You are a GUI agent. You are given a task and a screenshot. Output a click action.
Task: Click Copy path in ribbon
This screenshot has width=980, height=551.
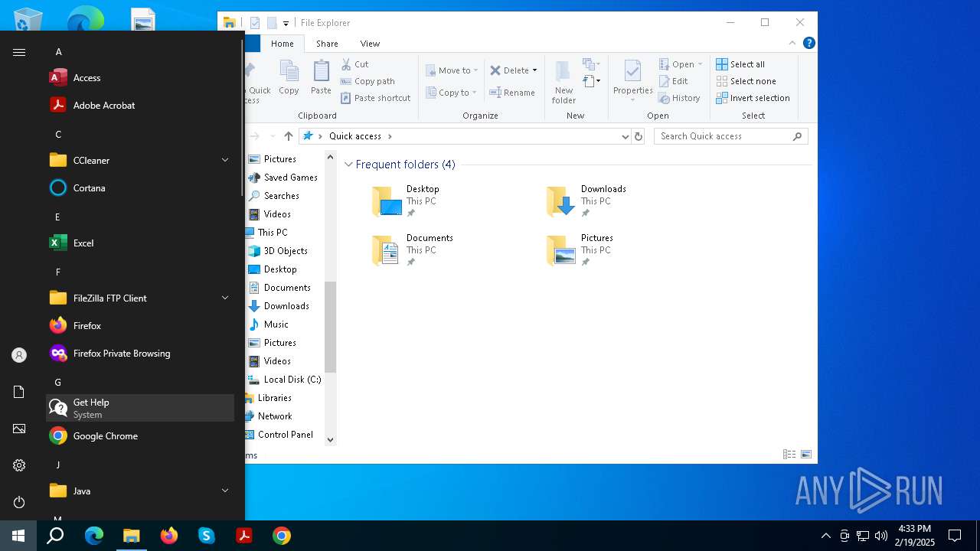click(x=367, y=81)
